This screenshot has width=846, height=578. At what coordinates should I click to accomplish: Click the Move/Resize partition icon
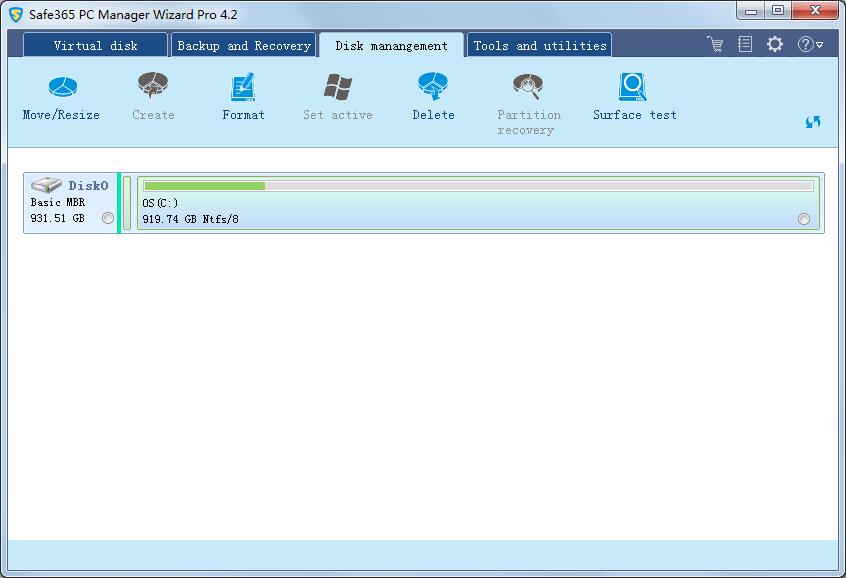62,89
